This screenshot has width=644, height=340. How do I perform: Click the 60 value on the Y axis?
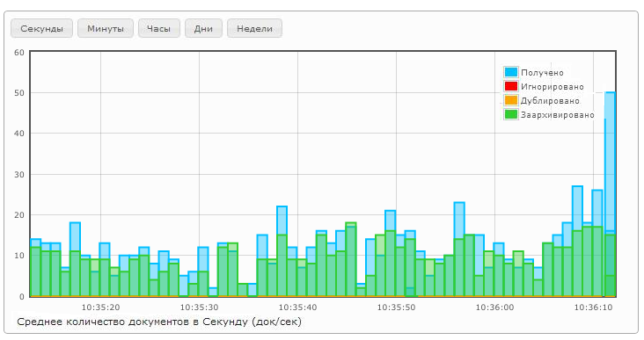(19, 53)
